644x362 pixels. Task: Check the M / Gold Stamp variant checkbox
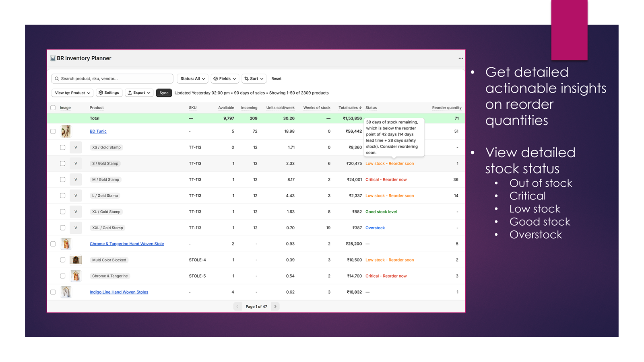(x=63, y=179)
